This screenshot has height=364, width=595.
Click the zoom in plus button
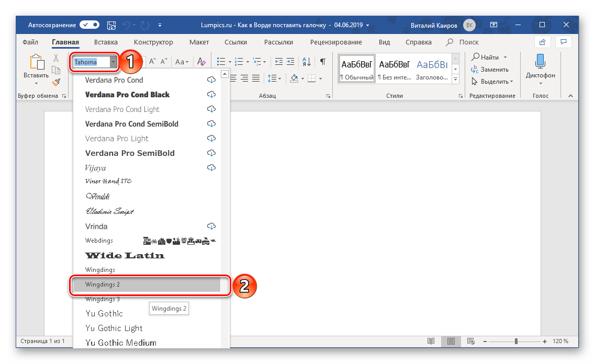(545, 341)
